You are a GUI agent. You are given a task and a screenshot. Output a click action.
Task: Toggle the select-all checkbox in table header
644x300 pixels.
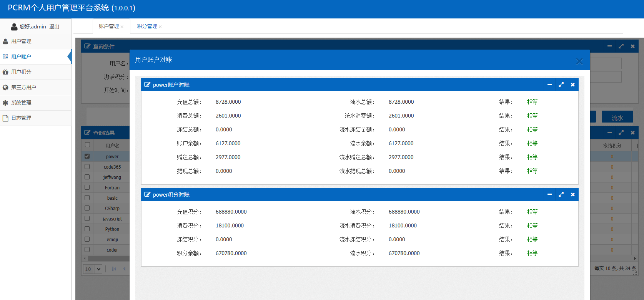(x=87, y=145)
